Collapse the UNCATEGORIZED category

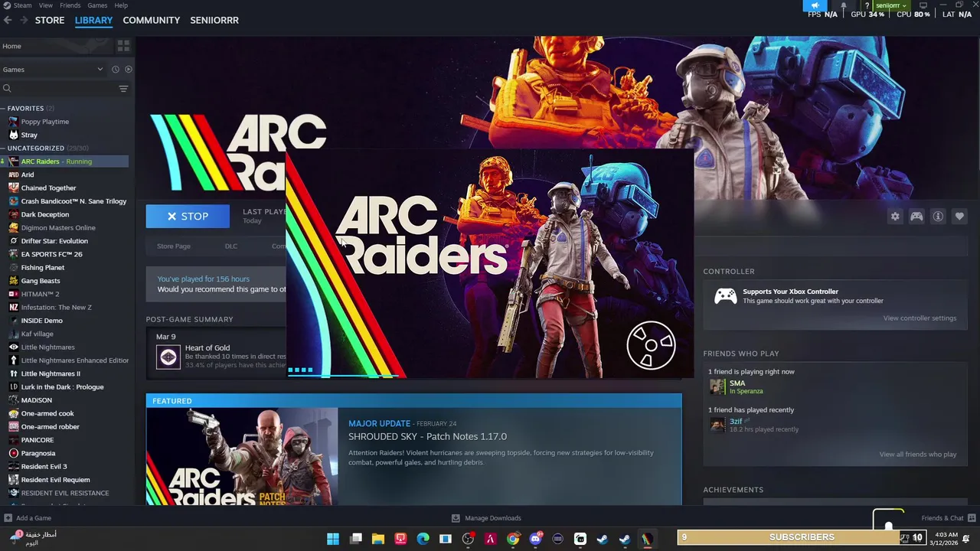(x=44, y=148)
